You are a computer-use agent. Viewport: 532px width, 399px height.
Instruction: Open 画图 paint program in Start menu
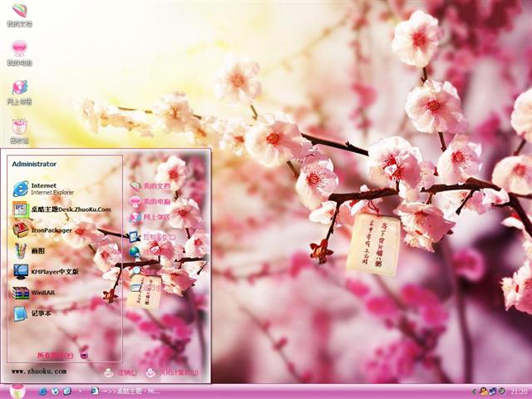pyautogui.click(x=29, y=251)
